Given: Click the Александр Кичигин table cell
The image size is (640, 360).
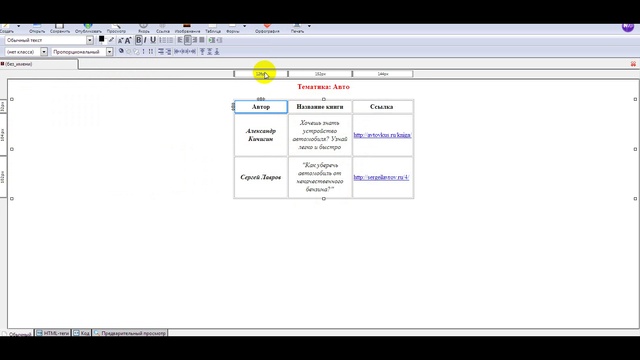Looking at the screenshot, I should click(x=261, y=135).
